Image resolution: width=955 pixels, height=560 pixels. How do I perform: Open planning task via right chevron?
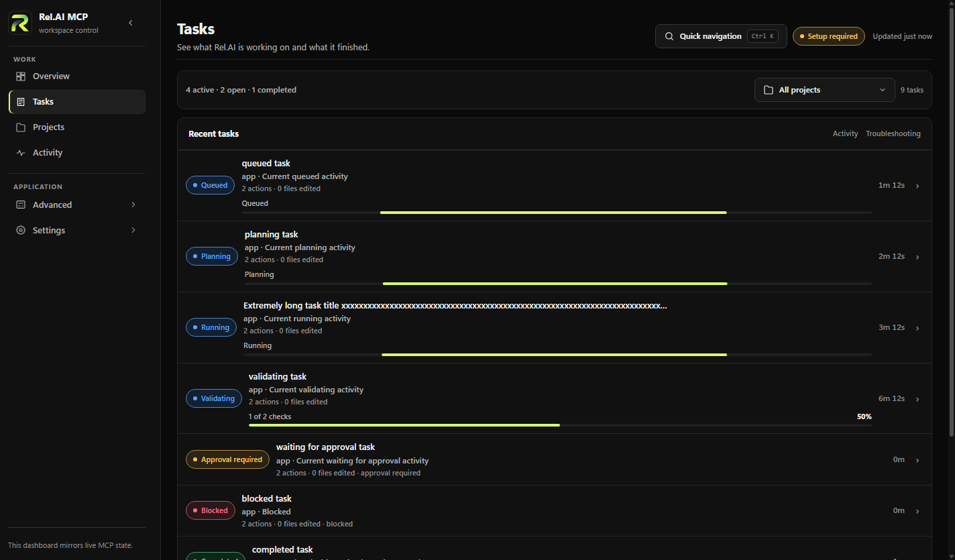(x=917, y=257)
